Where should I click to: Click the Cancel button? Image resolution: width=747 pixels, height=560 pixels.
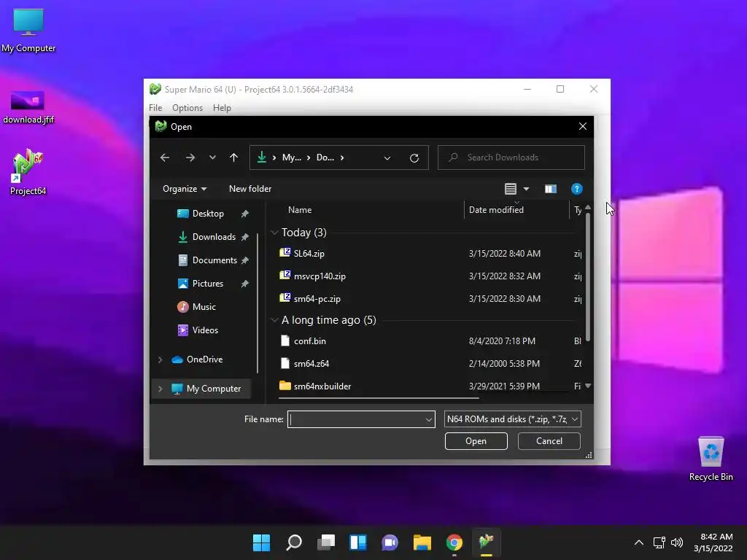(549, 441)
